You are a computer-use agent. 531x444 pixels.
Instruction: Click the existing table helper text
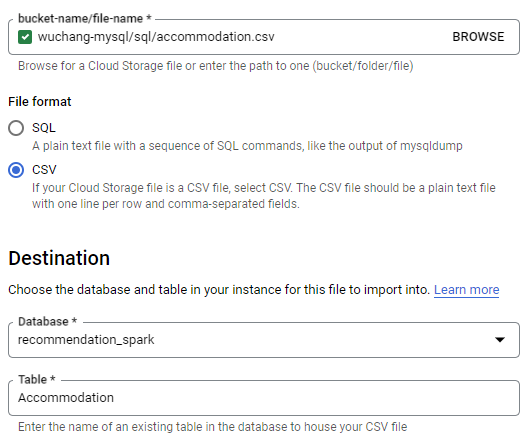pyautogui.click(x=213, y=427)
